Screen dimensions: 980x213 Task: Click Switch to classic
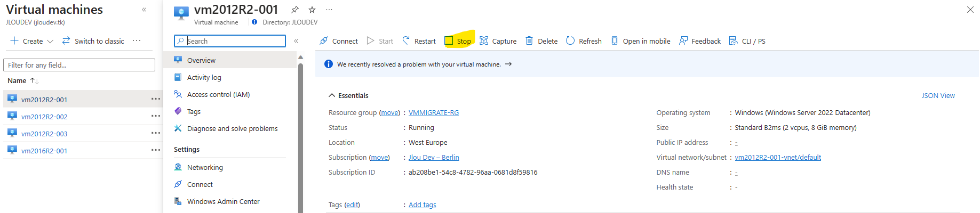[x=93, y=41]
